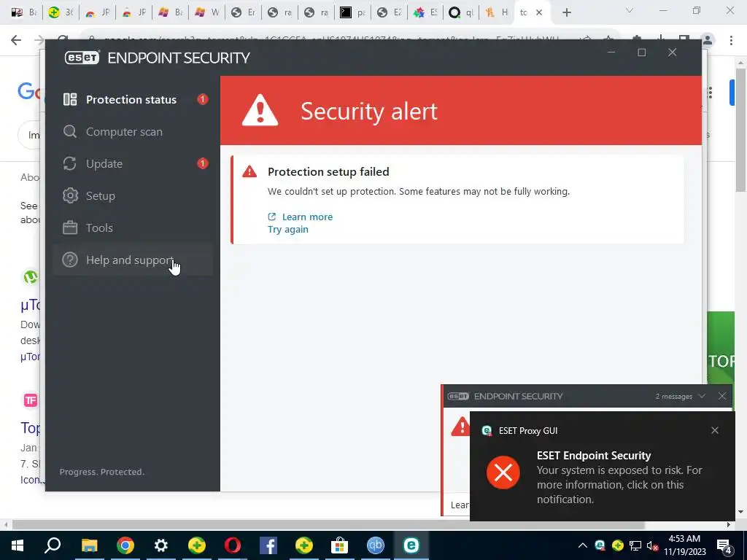Open the clock showing 4:53 AM
The image size is (747, 560).
click(x=684, y=545)
